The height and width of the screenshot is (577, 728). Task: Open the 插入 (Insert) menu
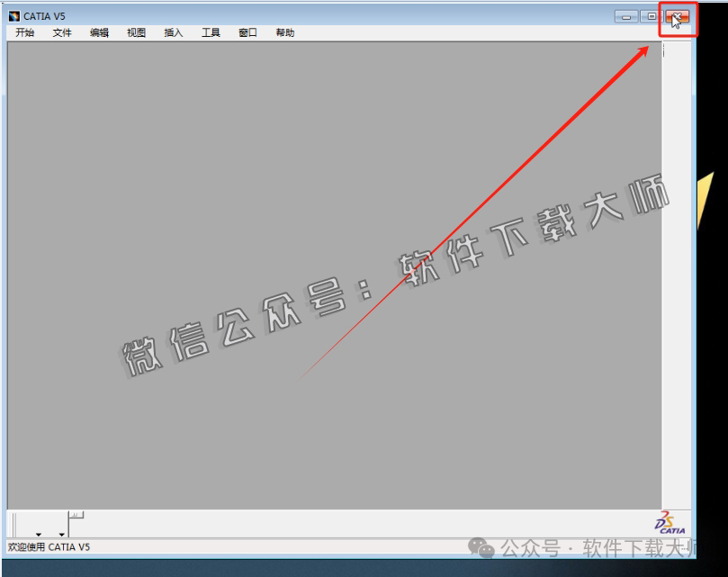(172, 32)
